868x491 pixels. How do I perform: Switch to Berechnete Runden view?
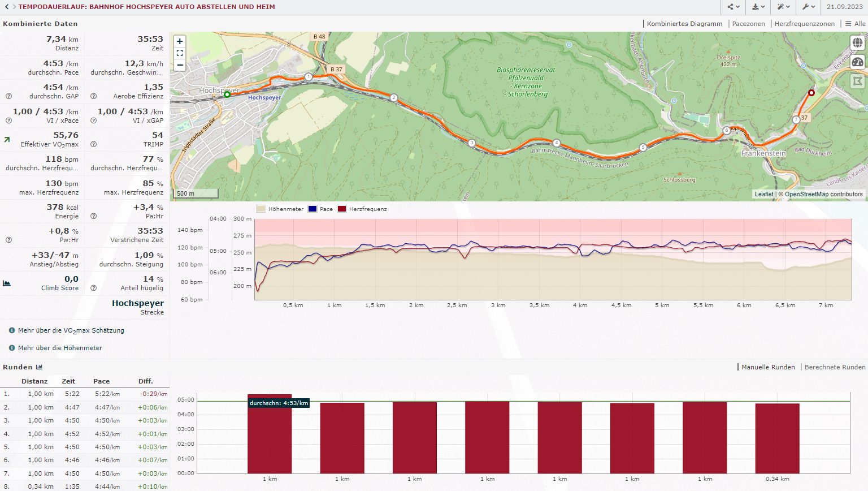coord(835,367)
